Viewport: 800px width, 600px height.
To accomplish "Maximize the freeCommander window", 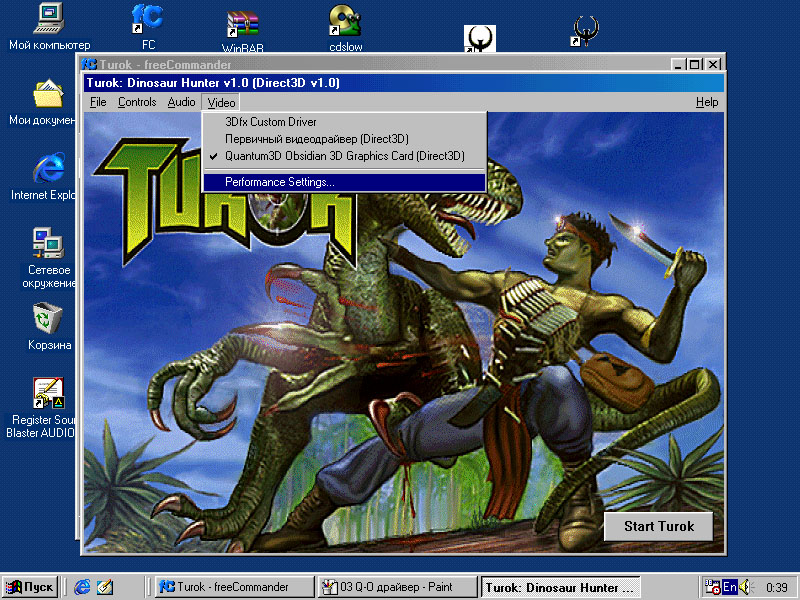I will 694,64.
